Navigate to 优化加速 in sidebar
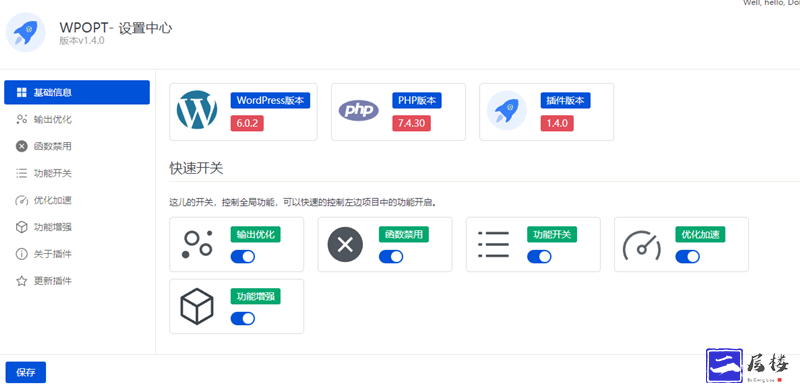Image resolution: width=800 pixels, height=387 pixels. click(77, 200)
